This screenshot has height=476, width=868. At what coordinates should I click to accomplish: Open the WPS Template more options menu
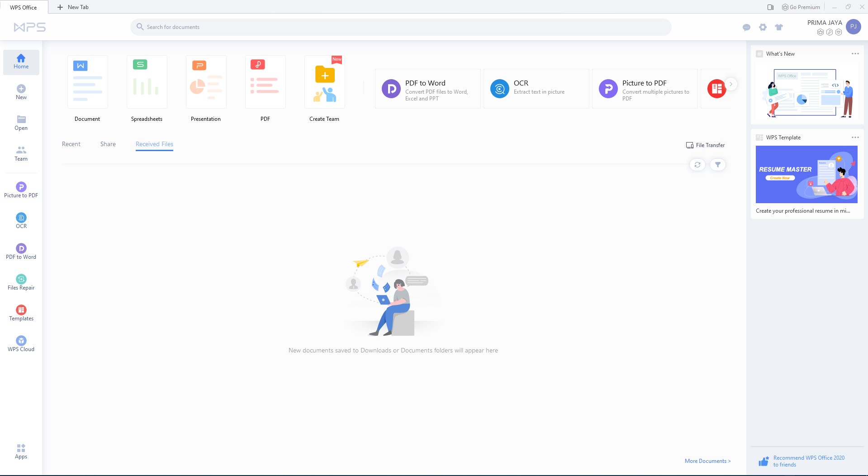coord(855,138)
